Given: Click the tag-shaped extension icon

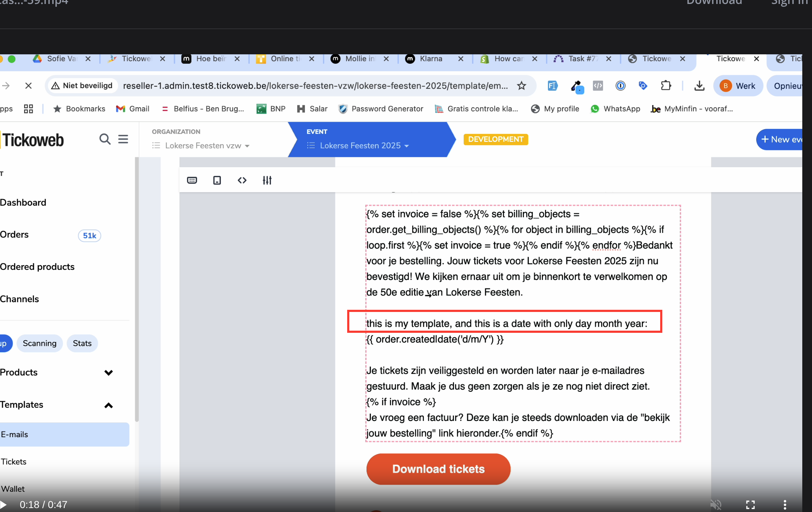Looking at the screenshot, I should (x=643, y=86).
